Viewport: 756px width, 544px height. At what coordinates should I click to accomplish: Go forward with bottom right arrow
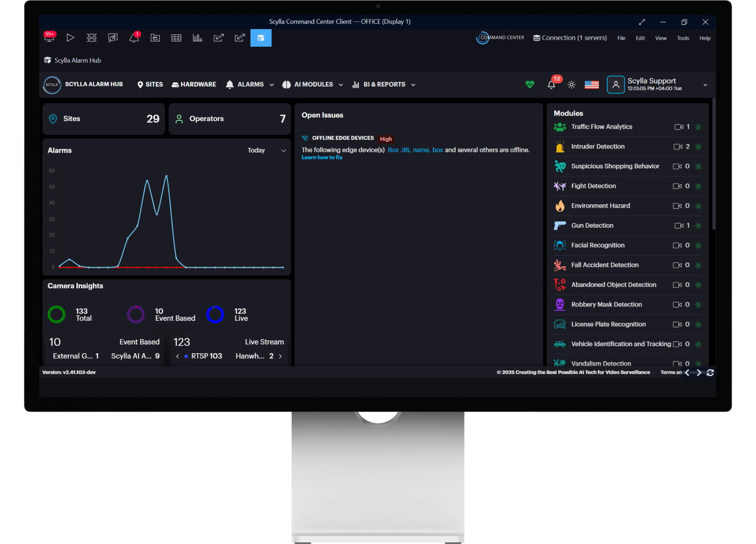pyautogui.click(x=699, y=373)
